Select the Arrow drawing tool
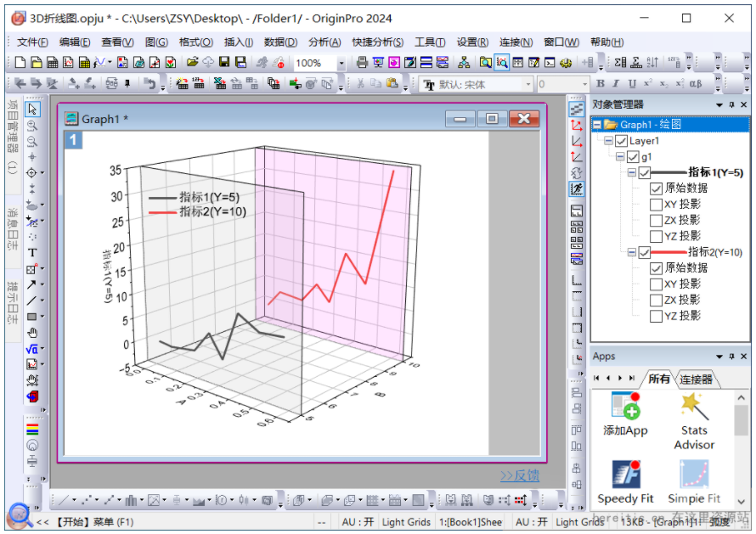The image size is (756, 534). [x=31, y=284]
